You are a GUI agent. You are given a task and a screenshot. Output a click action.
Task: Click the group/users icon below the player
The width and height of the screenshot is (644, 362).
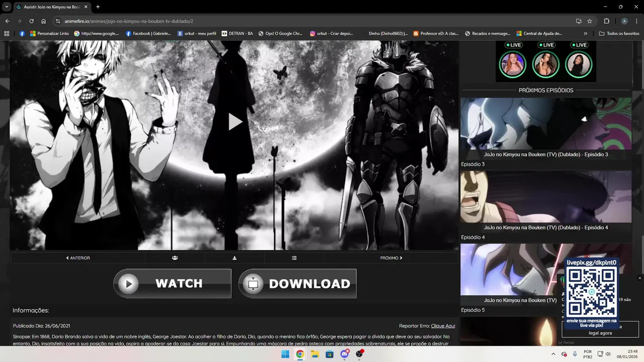(175, 258)
